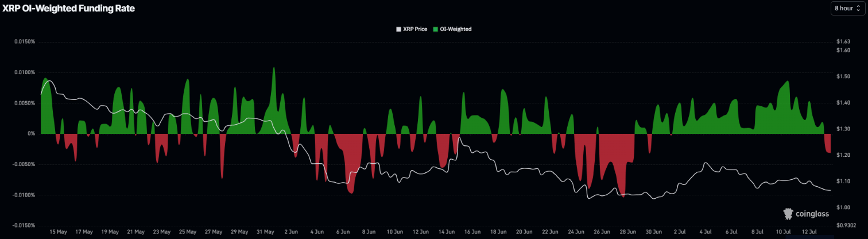Click the $0.9302 price axis label

pos(846,226)
